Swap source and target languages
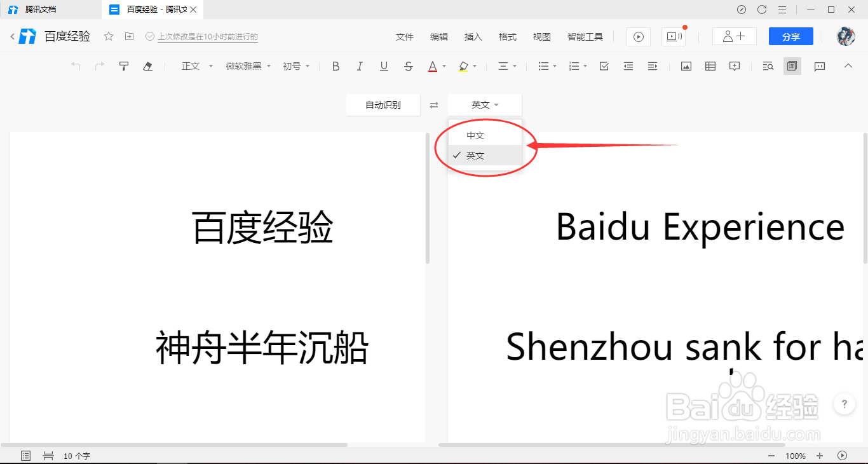Screen dimensions: 868x464 pos(434,105)
